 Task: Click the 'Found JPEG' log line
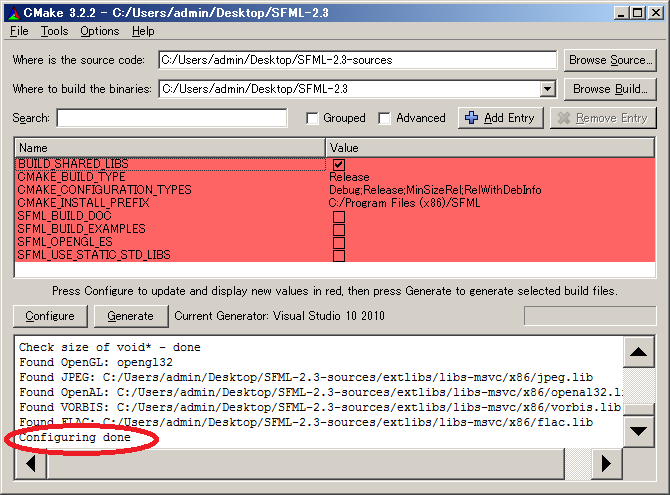[x=306, y=377]
